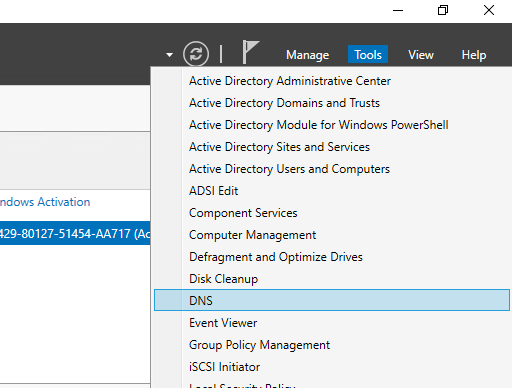The width and height of the screenshot is (512, 388).
Task: Open the Help menu
Action: (x=474, y=55)
